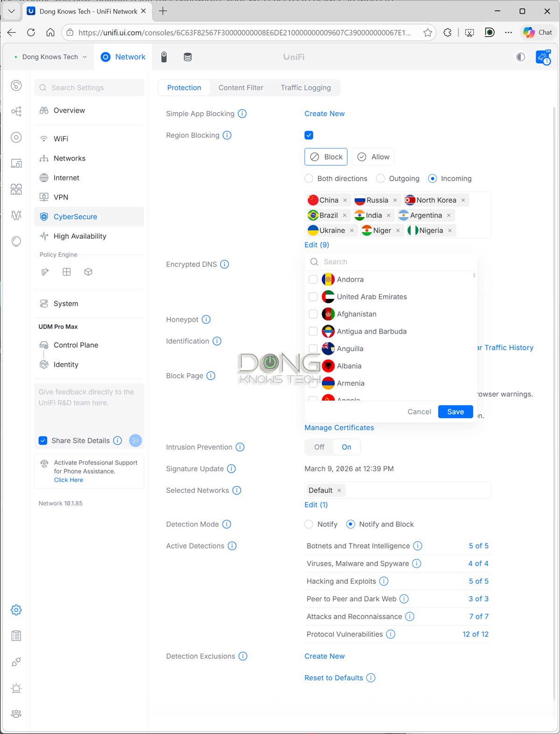Open the dashboard icon in left rail
The height and width of the screenshot is (734, 560).
[x=16, y=85]
